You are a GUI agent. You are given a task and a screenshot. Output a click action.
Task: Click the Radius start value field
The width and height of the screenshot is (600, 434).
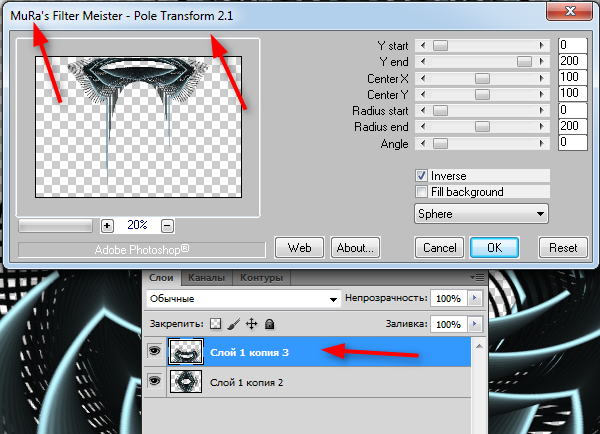[x=572, y=110]
